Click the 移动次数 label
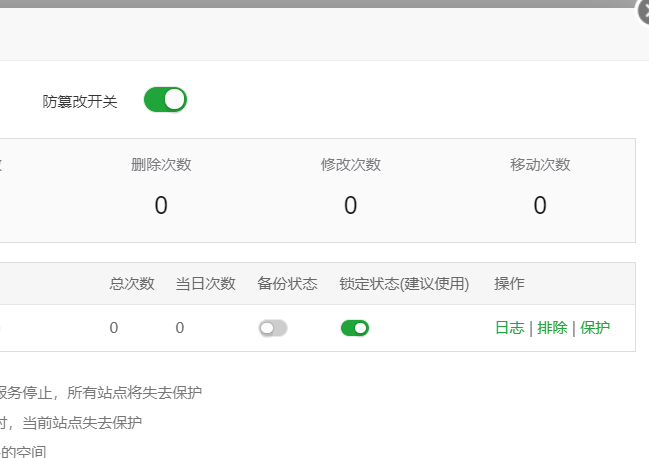The image size is (649, 458). (x=540, y=165)
